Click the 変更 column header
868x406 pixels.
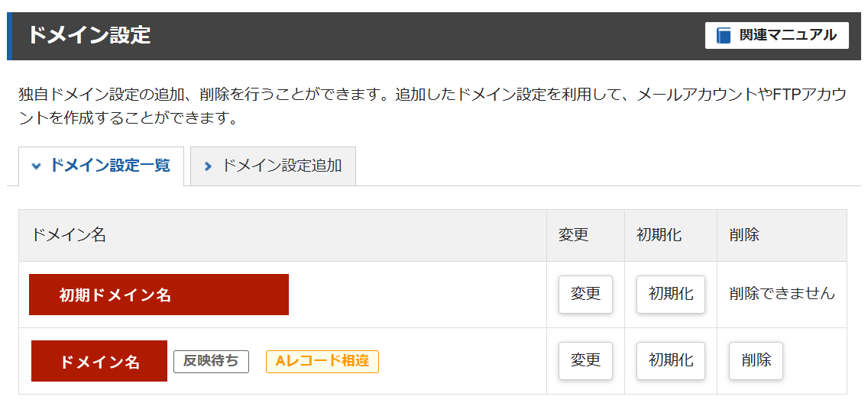coord(574,235)
